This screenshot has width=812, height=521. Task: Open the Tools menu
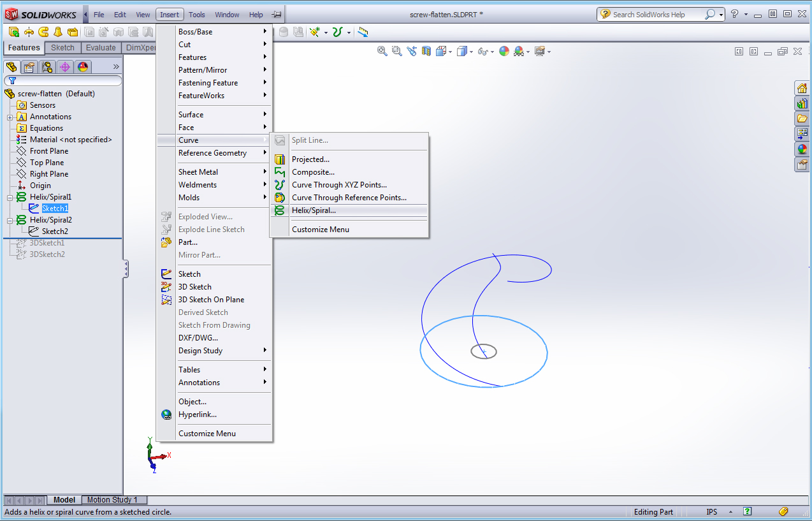pos(197,15)
